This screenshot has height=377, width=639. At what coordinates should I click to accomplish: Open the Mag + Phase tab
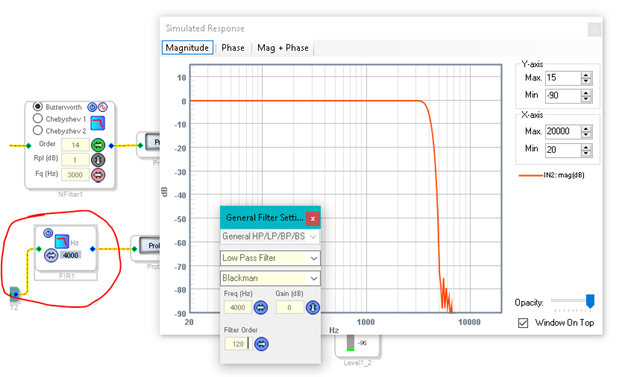coord(283,48)
